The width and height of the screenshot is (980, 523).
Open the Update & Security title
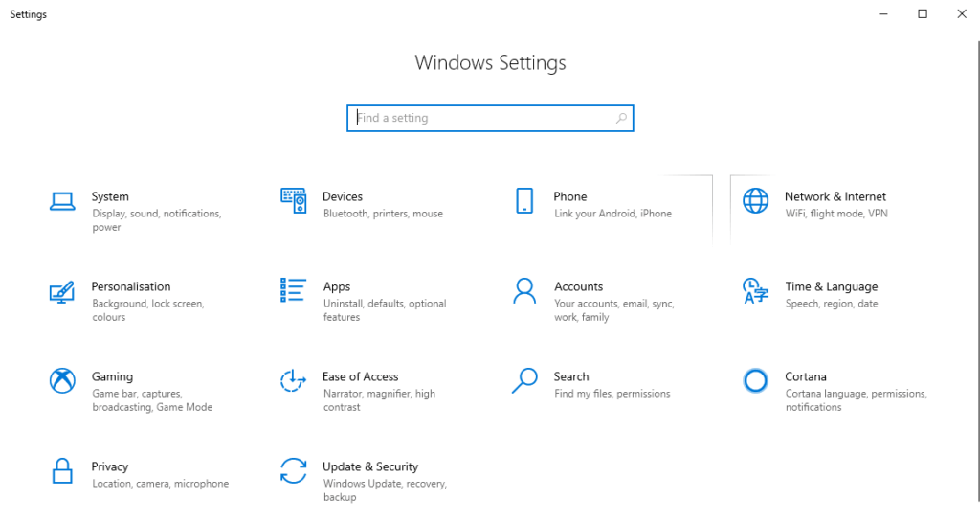coord(370,466)
